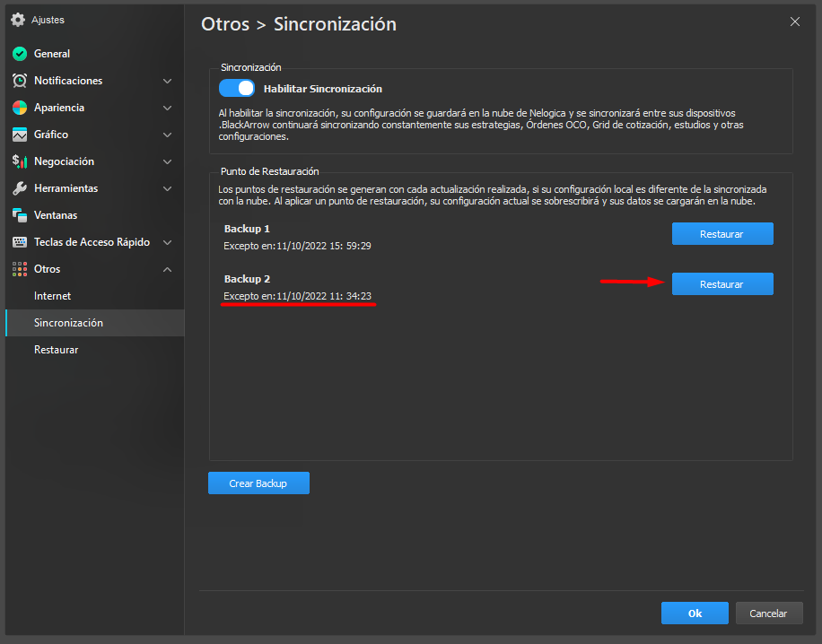This screenshot has height=644, width=822.
Task: Expand the Negociación section chevron
Action: [167, 161]
